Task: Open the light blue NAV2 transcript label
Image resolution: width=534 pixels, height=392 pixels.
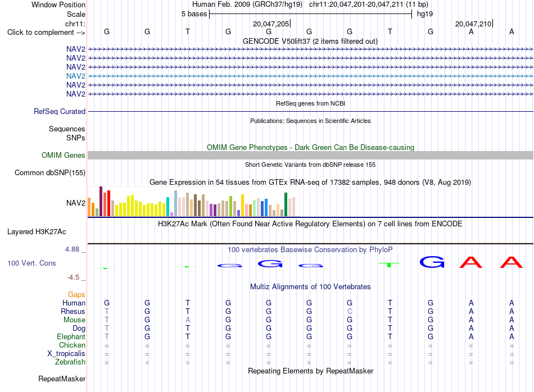Action: (x=76, y=76)
